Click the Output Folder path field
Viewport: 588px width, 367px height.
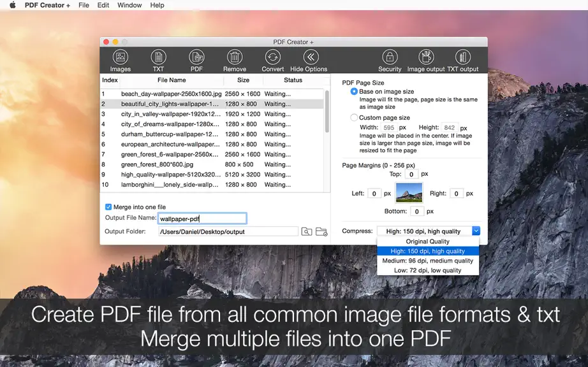tap(228, 232)
